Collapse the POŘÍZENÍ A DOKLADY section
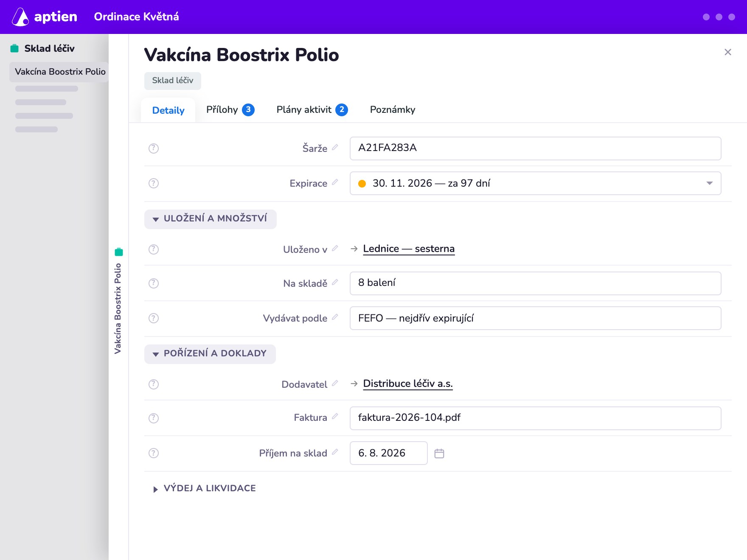Viewport: 747px width, 560px height. pyautogui.click(x=210, y=354)
